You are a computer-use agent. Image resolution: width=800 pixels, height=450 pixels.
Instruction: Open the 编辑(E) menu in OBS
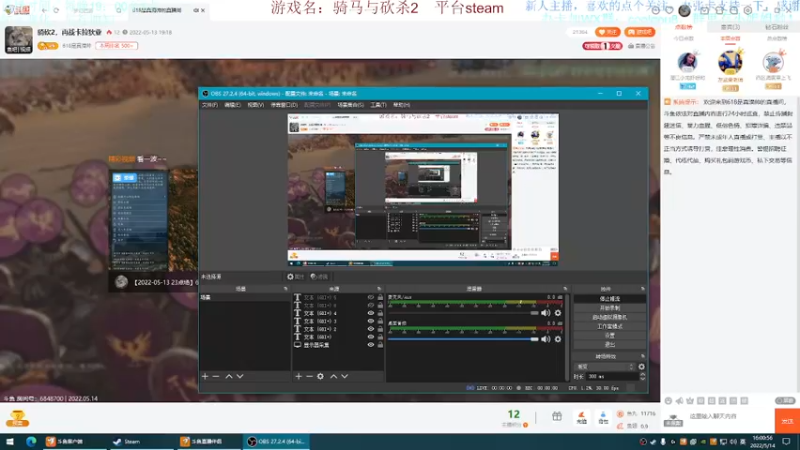click(x=232, y=105)
